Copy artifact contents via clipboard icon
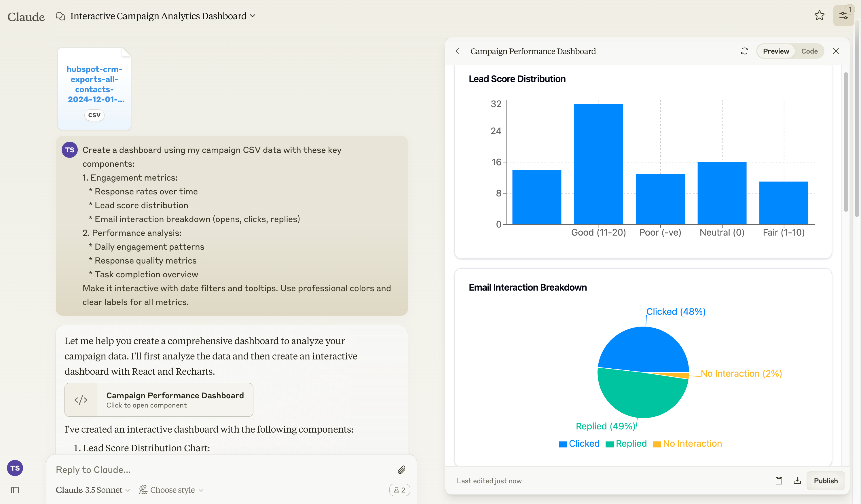861x504 pixels. pos(779,480)
